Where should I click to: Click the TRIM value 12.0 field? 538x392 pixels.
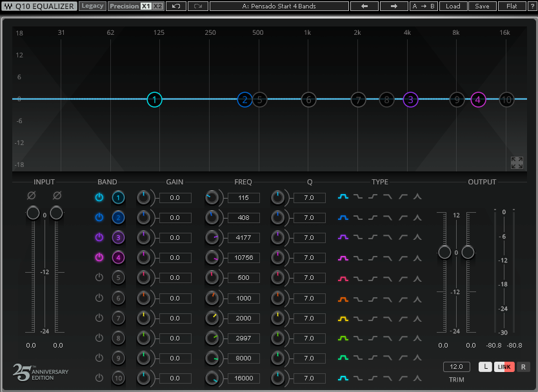(456, 367)
